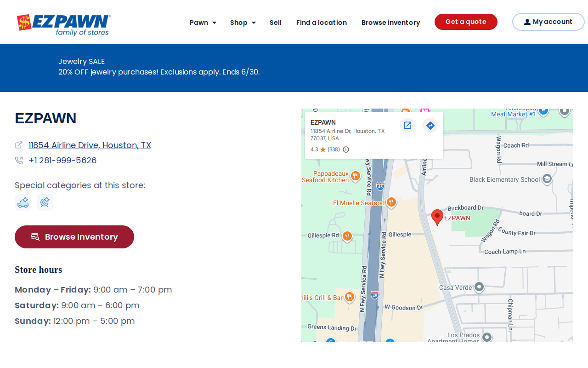This screenshot has width=588, height=368.
Task: Open the map in a new window icon
Action: [x=407, y=125]
